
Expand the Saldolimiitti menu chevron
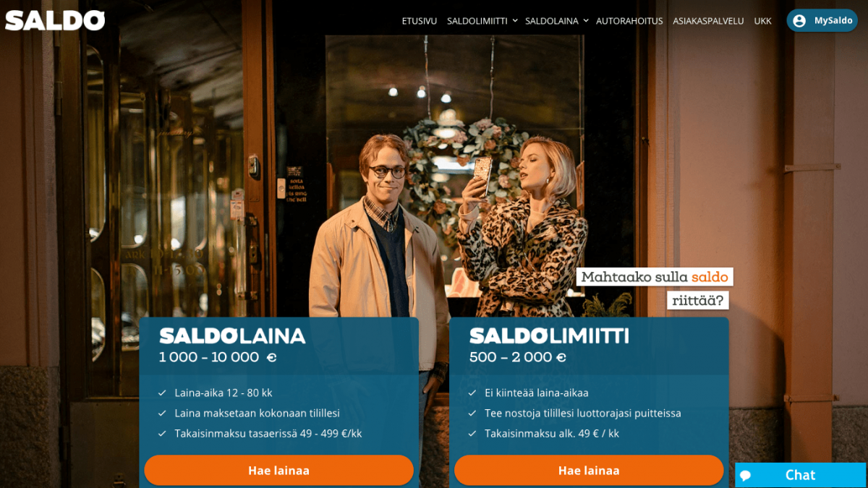pos(515,21)
